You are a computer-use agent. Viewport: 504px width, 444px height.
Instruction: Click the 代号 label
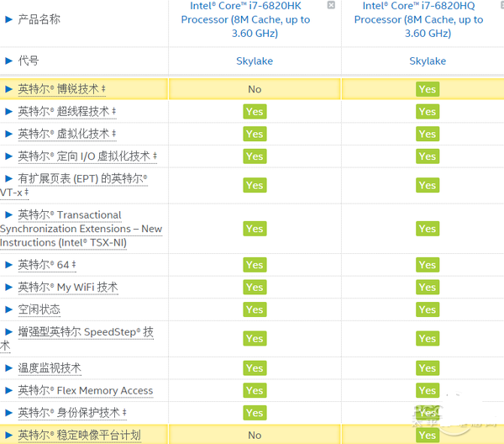click(29, 61)
